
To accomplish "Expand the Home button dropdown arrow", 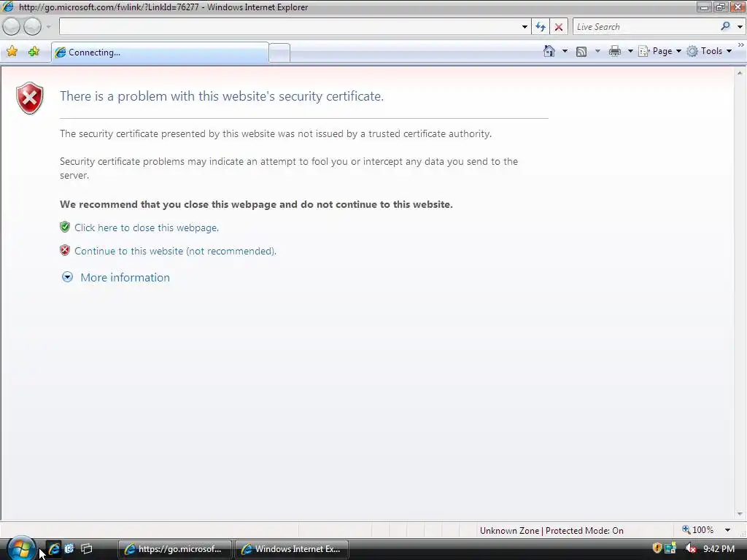I will point(565,51).
